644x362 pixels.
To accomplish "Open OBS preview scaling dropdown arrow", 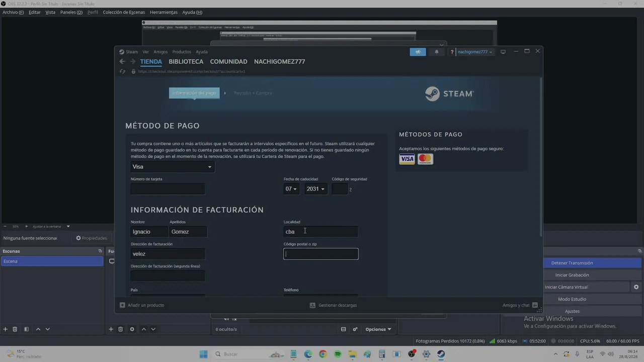I will click(68, 226).
